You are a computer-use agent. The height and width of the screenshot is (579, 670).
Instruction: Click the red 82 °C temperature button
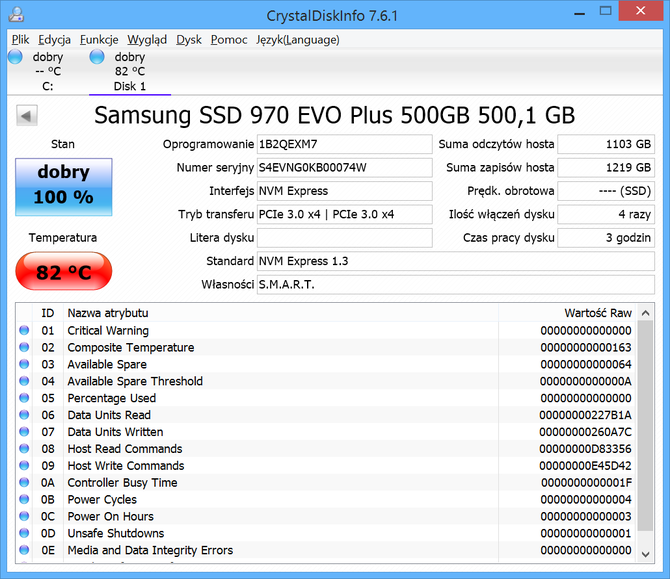(x=64, y=271)
